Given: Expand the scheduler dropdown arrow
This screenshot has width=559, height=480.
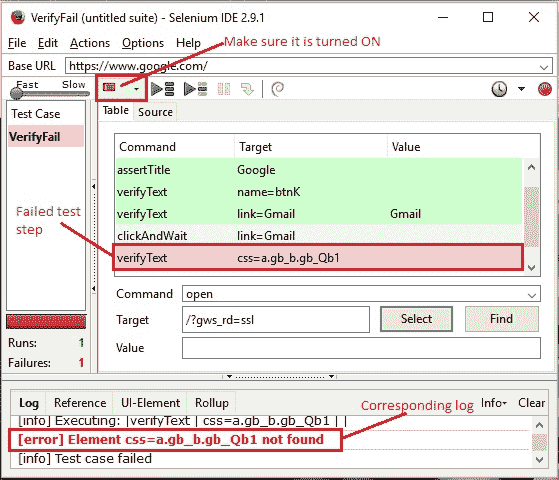Looking at the screenshot, I should [521, 89].
